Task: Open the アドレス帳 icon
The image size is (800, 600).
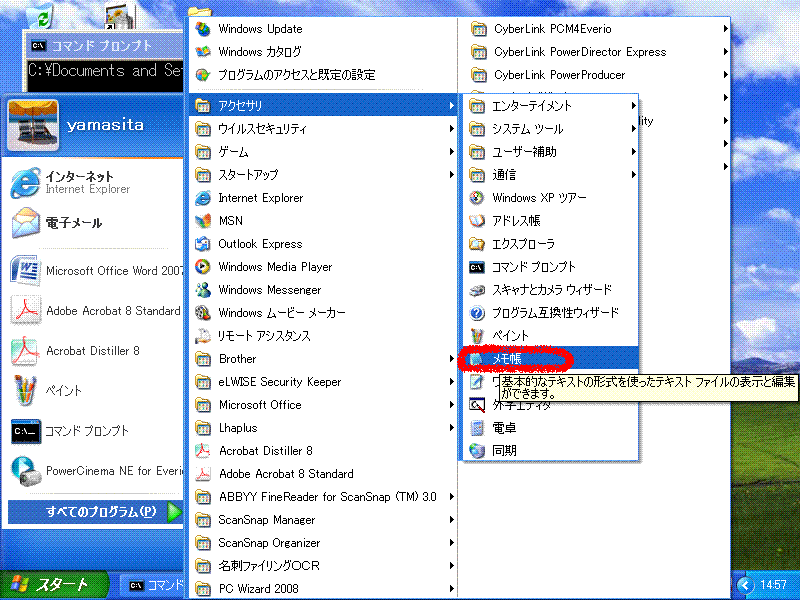Action: pos(477,221)
